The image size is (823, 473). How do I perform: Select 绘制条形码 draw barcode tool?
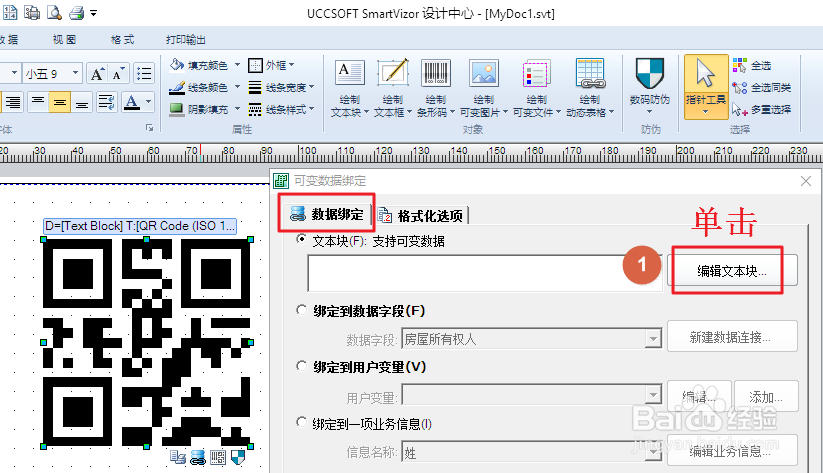pos(436,88)
